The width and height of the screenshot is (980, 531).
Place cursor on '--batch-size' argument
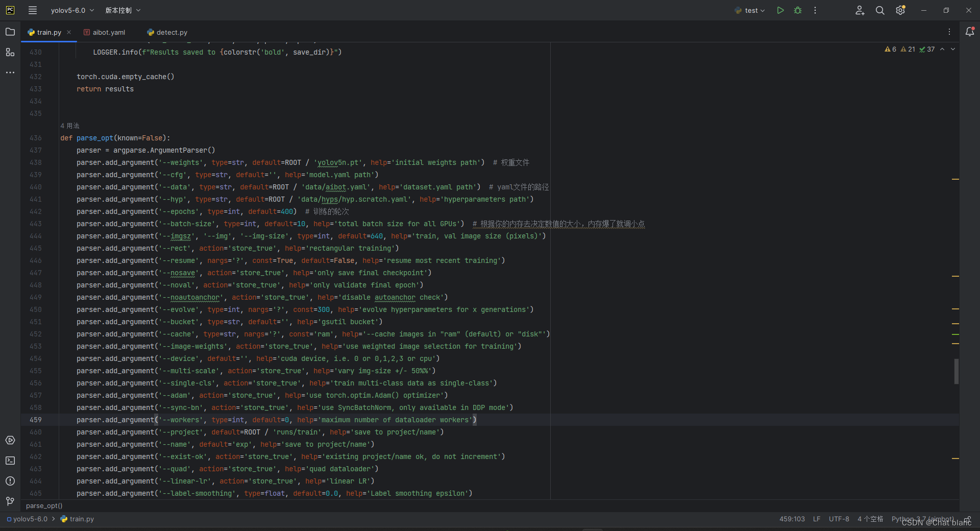187,224
